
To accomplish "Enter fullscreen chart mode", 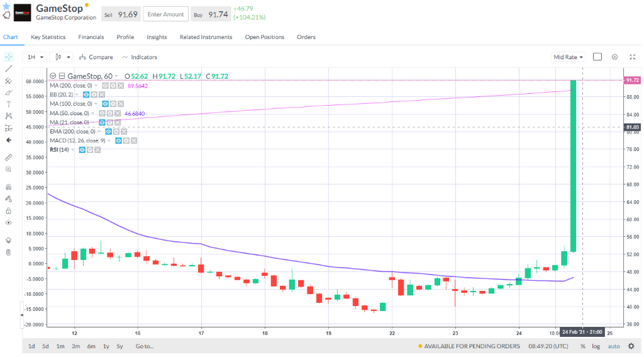I will pyautogui.click(x=633, y=57).
